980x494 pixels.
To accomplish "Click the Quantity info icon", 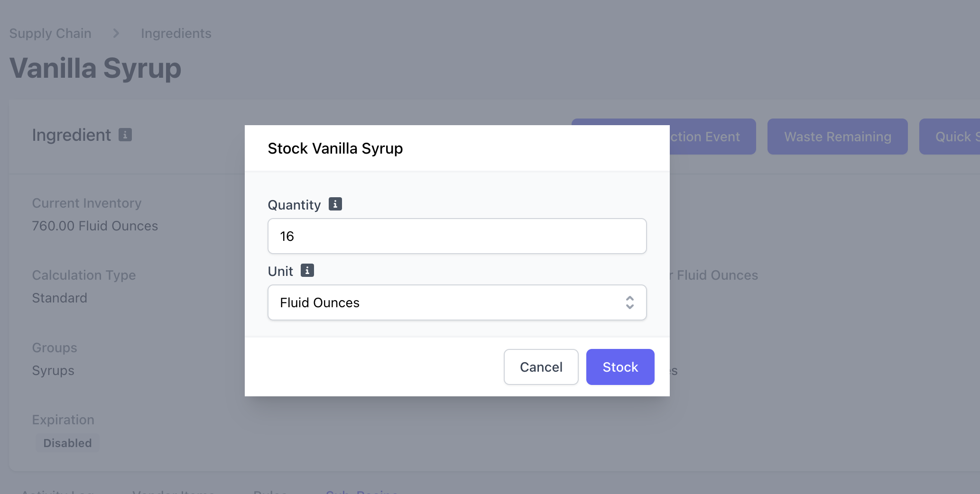I will [335, 204].
